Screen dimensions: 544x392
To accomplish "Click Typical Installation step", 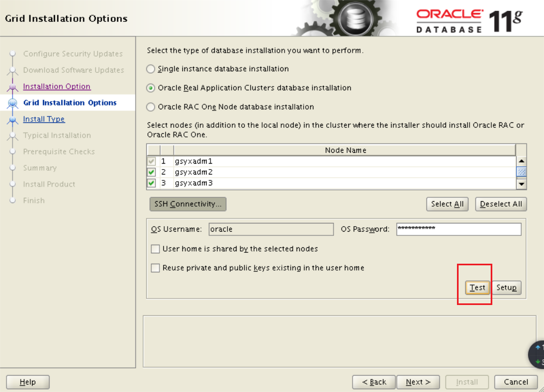I will (x=57, y=135).
